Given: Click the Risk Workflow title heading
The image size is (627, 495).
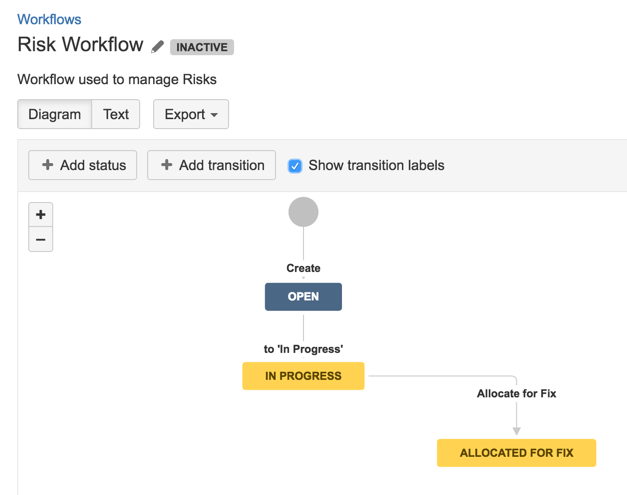Looking at the screenshot, I should click(x=81, y=45).
